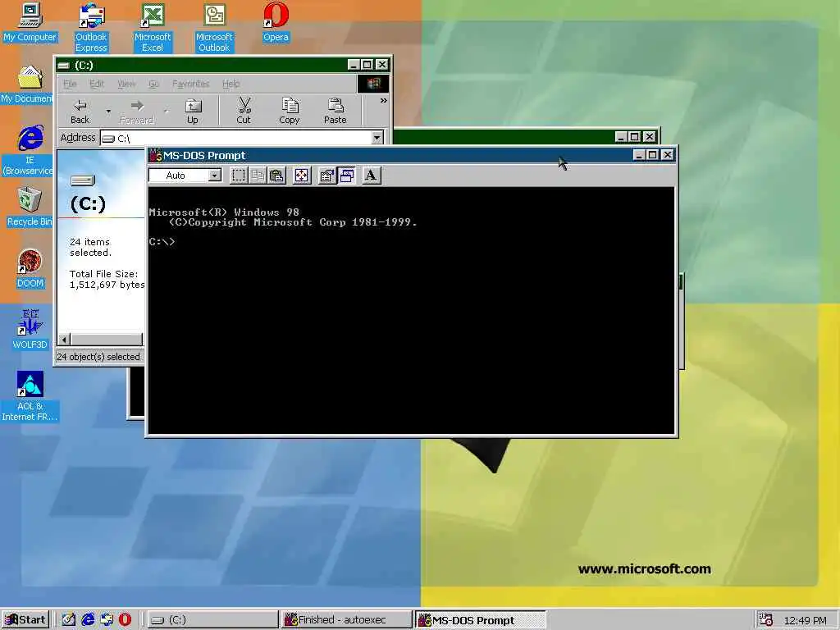Open MS-DOS Prompt Properties icon
The height and width of the screenshot is (630, 840).
coord(326,176)
